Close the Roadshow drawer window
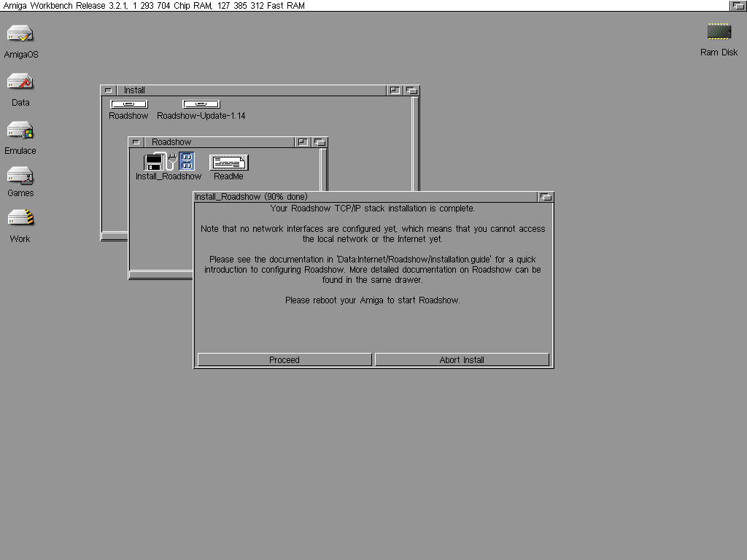 [x=136, y=142]
